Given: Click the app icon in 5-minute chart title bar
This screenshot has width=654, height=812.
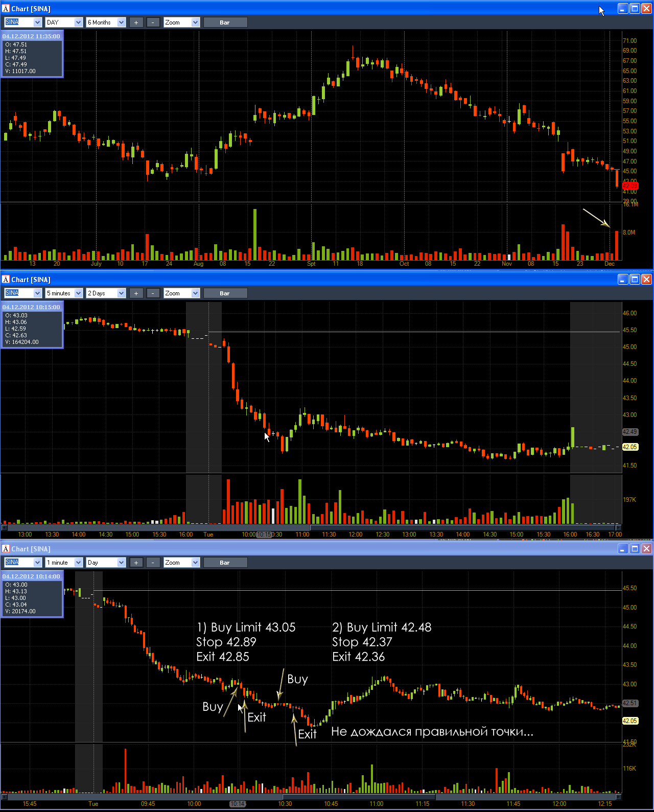Looking at the screenshot, I should click(x=6, y=280).
